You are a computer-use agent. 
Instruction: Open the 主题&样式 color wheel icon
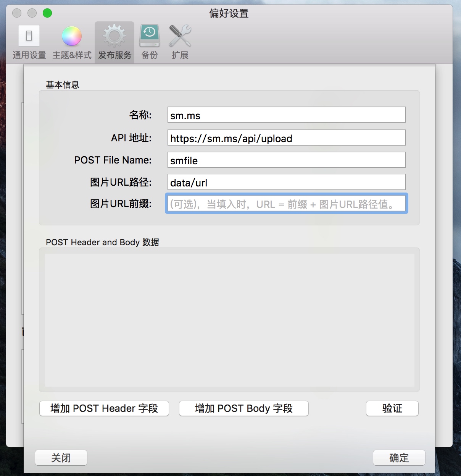[x=72, y=36]
